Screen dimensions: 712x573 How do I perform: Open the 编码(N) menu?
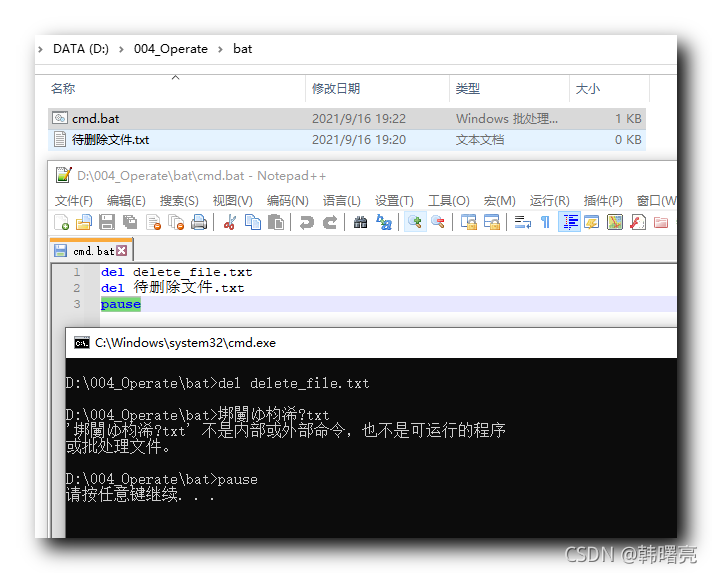[287, 201]
